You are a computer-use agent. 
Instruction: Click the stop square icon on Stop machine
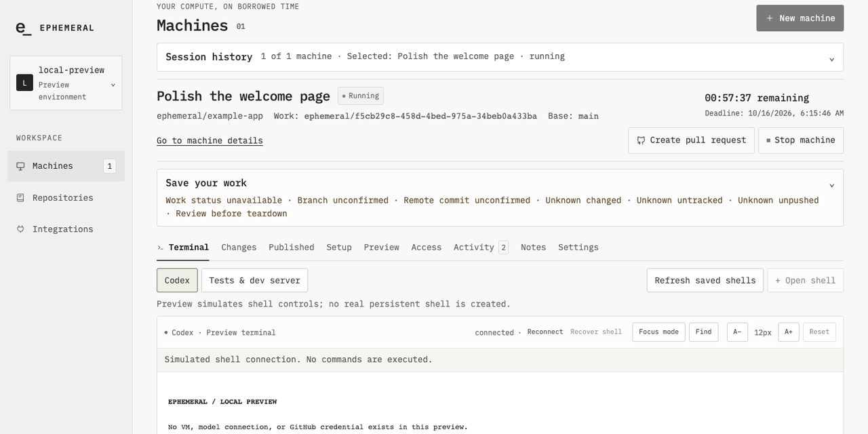768,140
